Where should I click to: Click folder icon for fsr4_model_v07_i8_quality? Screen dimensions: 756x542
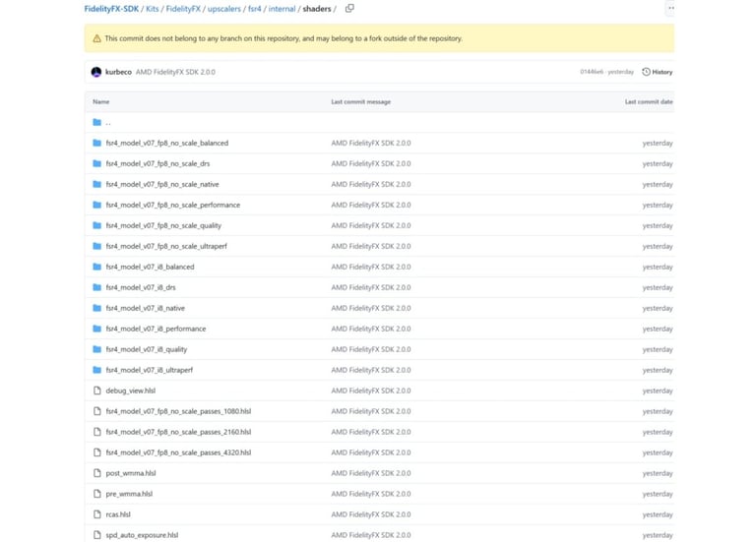(96, 349)
